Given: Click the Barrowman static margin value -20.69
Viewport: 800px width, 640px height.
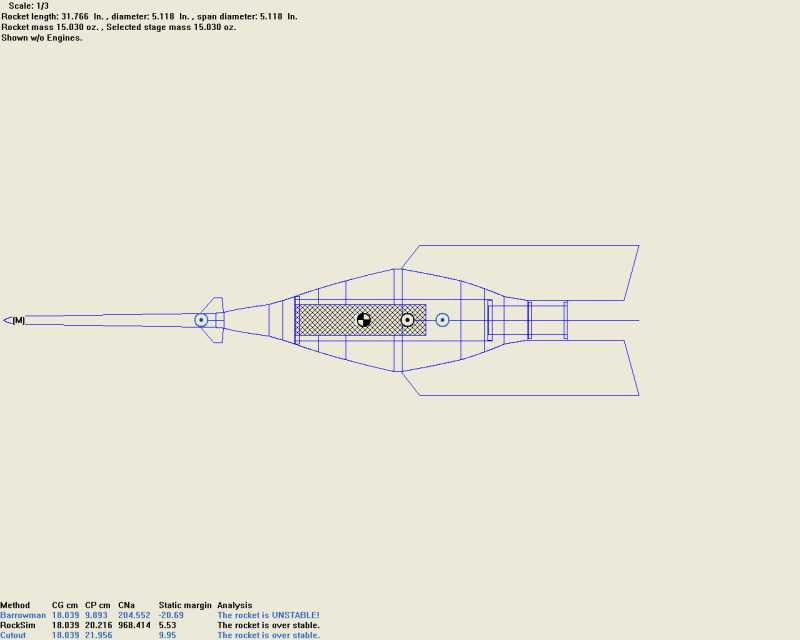Looking at the screenshot, I should pos(173,615).
